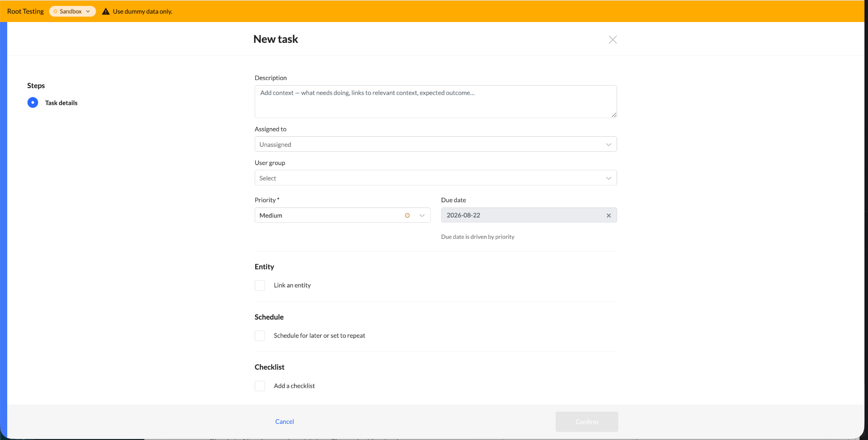Open the Sandbox environment dropdown

[72, 11]
